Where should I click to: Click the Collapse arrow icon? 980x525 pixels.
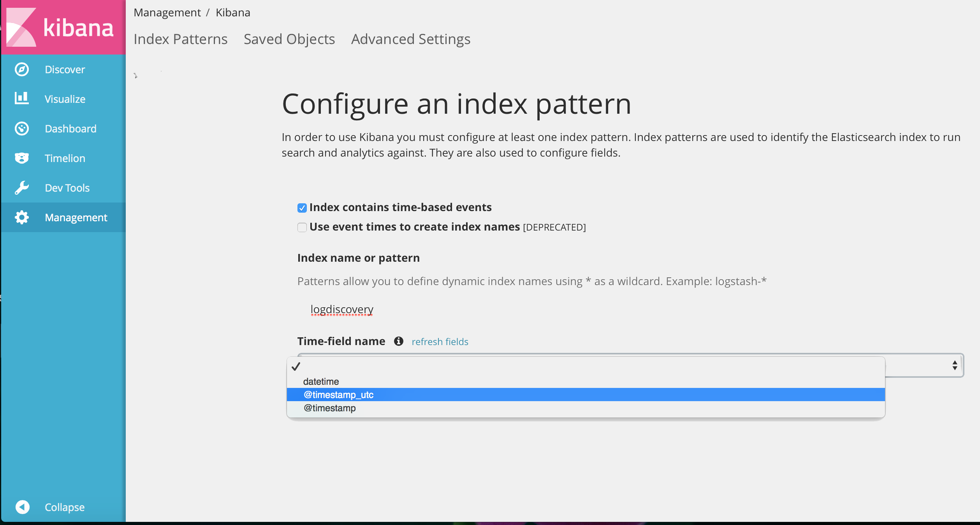click(x=23, y=507)
